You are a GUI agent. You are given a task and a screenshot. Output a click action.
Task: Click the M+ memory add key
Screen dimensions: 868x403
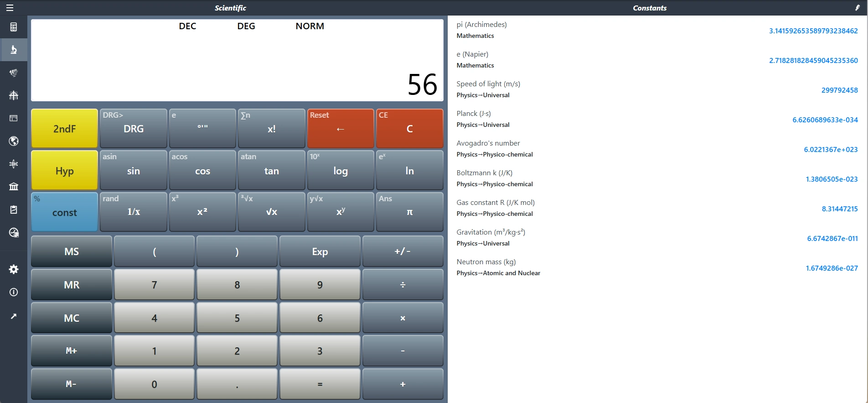[x=72, y=351]
